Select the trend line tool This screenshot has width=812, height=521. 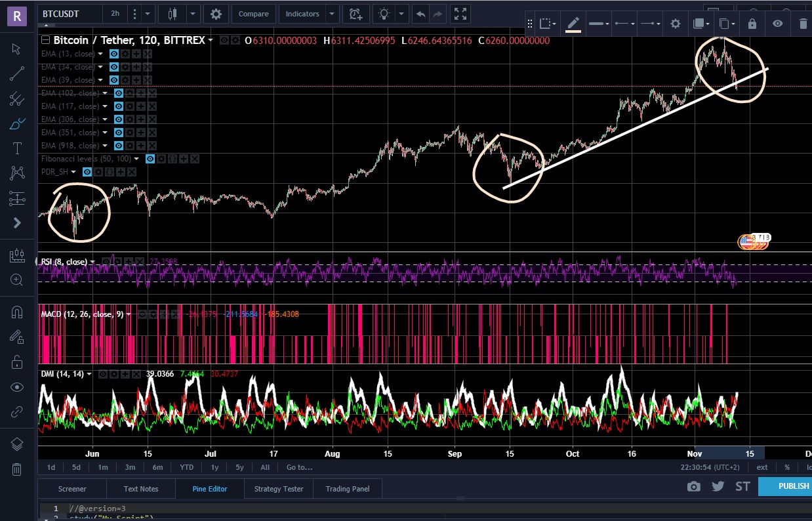pos(17,73)
